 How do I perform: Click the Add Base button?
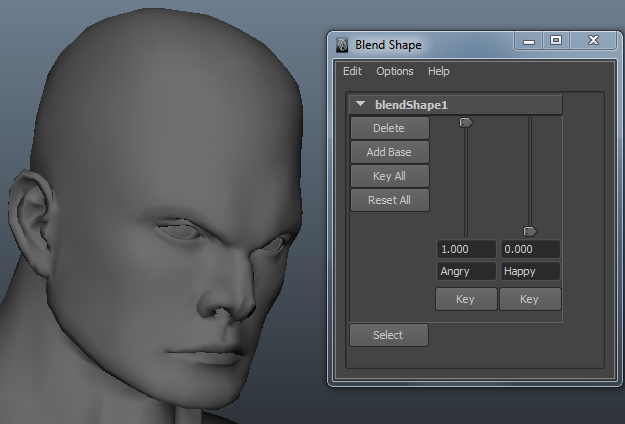pos(389,152)
